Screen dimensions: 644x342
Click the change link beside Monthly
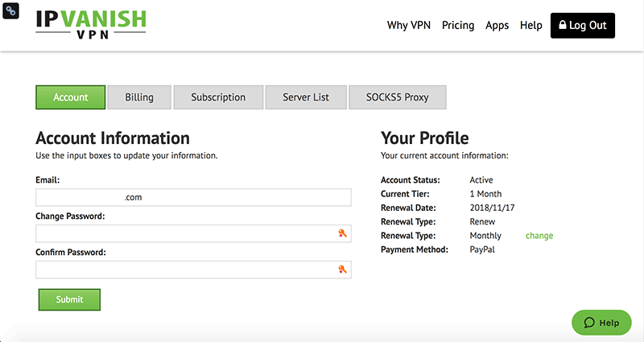point(539,236)
